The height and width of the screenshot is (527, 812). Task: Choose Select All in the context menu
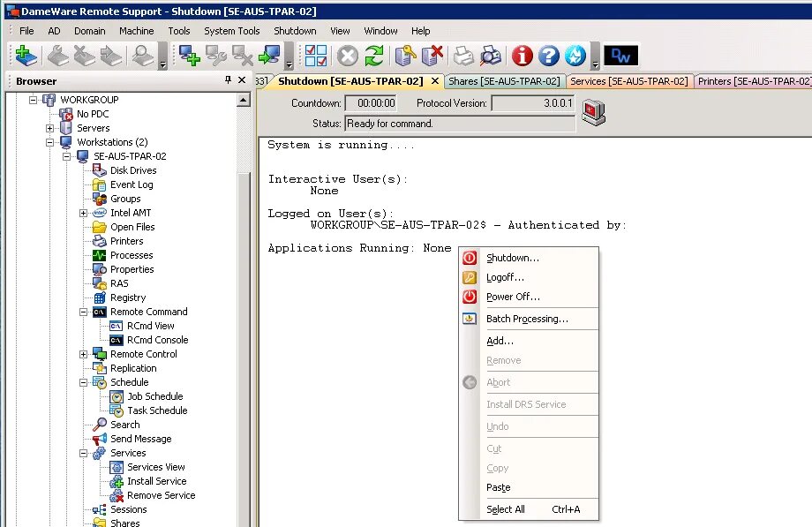pyautogui.click(x=529, y=509)
